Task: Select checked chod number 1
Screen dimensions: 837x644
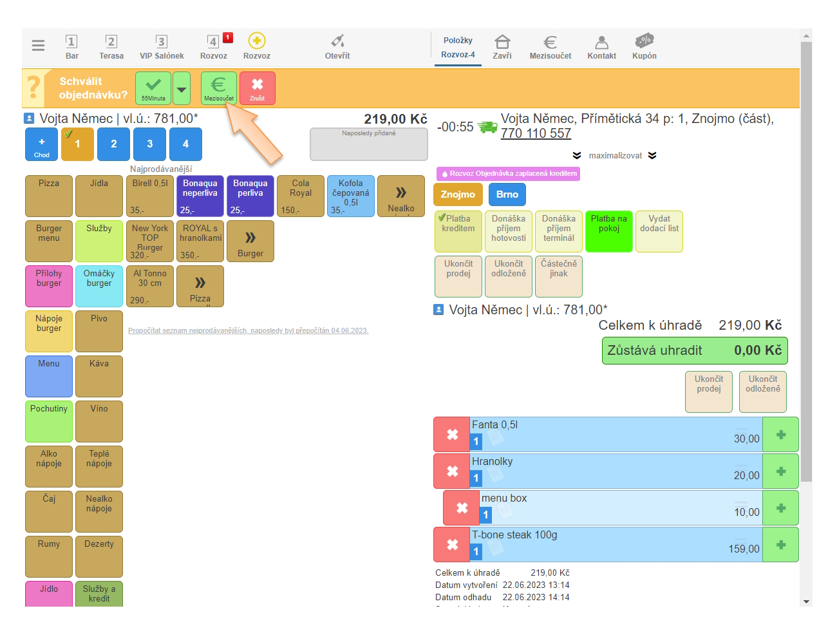Action: click(x=77, y=144)
